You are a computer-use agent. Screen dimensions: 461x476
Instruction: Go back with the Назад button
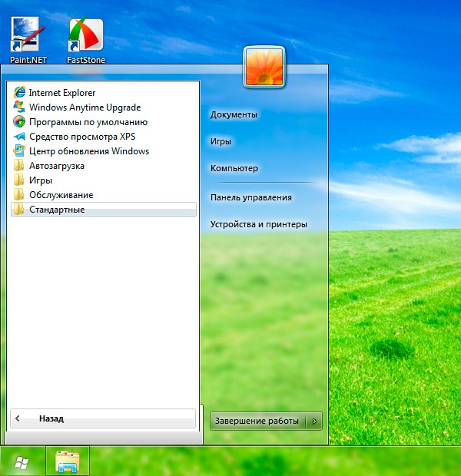point(103,418)
